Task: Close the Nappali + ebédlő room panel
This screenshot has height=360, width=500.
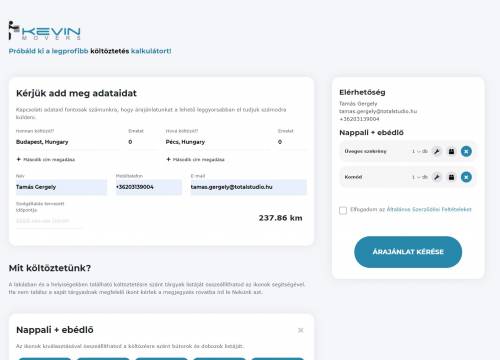Action: [x=301, y=330]
